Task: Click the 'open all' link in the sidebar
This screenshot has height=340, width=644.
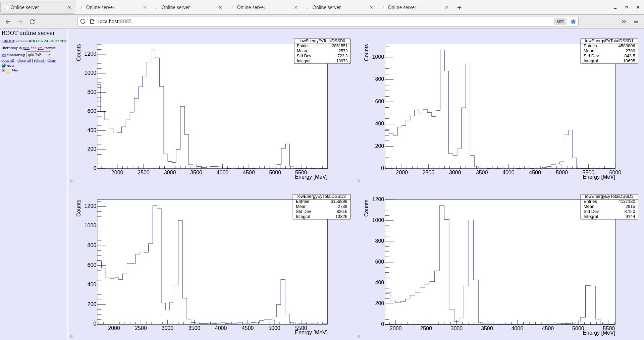Action: (7, 61)
